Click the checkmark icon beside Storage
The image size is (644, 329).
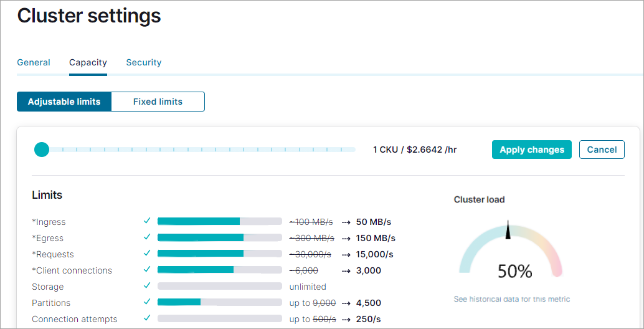(x=147, y=286)
